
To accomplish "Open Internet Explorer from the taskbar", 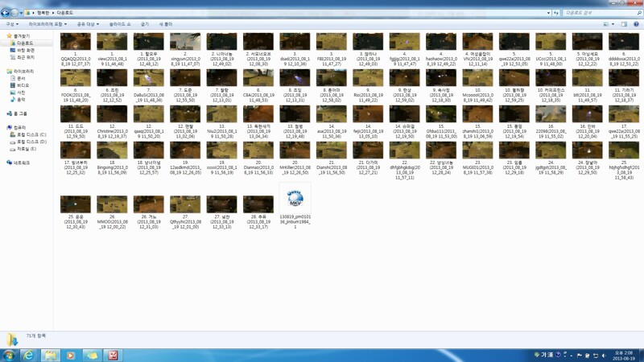I will coord(30,355).
